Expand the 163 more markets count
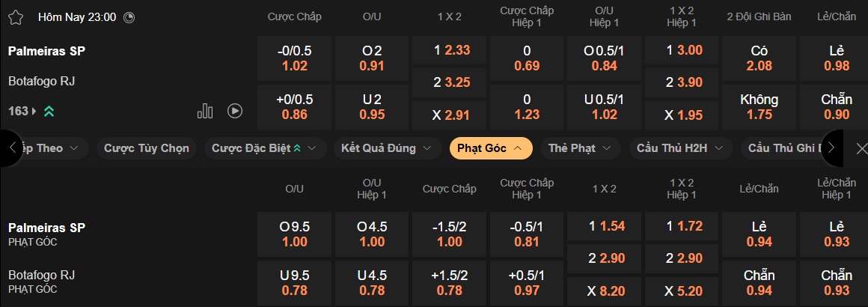The image size is (868, 307). [22, 111]
